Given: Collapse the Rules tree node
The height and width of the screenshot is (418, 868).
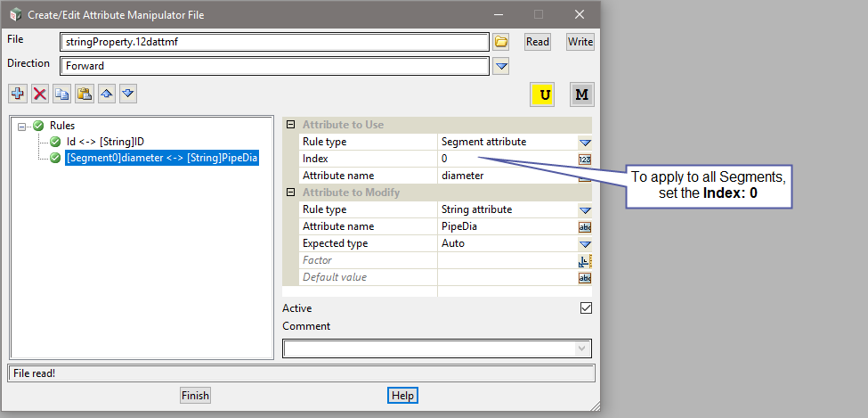Looking at the screenshot, I should point(22,127).
